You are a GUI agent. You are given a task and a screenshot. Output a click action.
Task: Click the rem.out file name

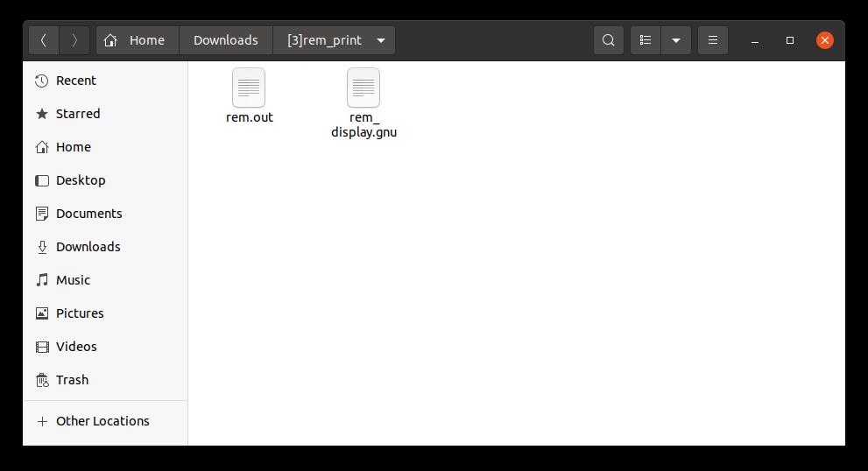[249, 117]
